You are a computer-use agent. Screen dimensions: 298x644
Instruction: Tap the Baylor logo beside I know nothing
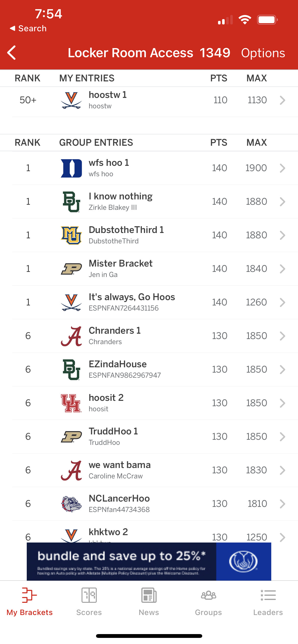[x=71, y=202]
